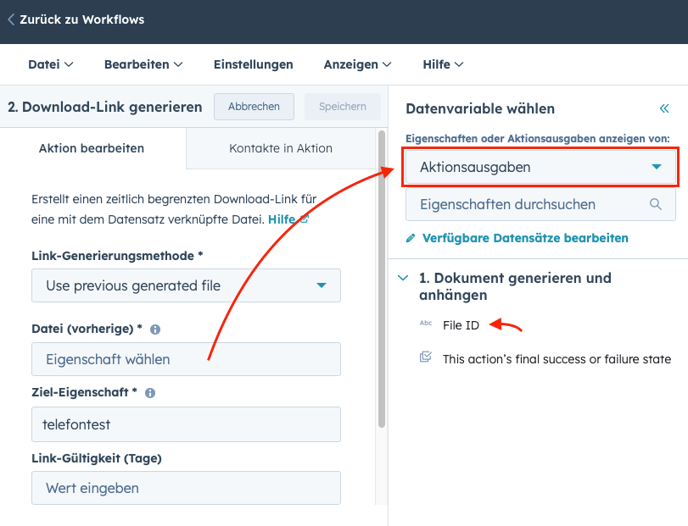Click the status icon for final success state
Image resolution: width=688 pixels, height=526 pixels.
tap(426, 358)
